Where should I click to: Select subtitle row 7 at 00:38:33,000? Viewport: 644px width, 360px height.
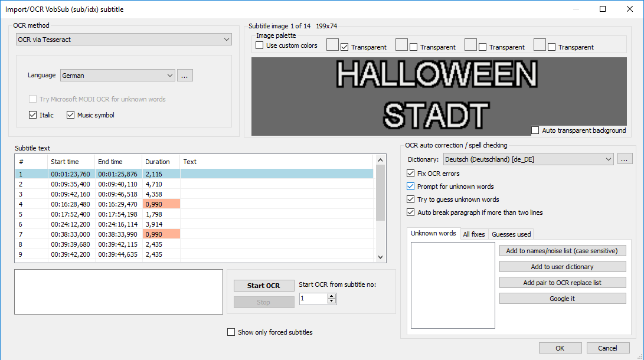194,234
